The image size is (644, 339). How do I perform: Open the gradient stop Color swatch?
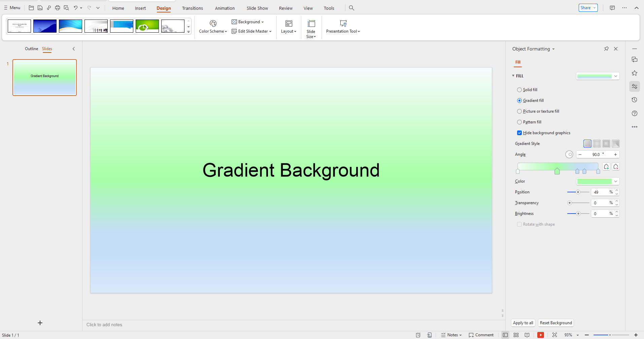[x=598, y=181]
